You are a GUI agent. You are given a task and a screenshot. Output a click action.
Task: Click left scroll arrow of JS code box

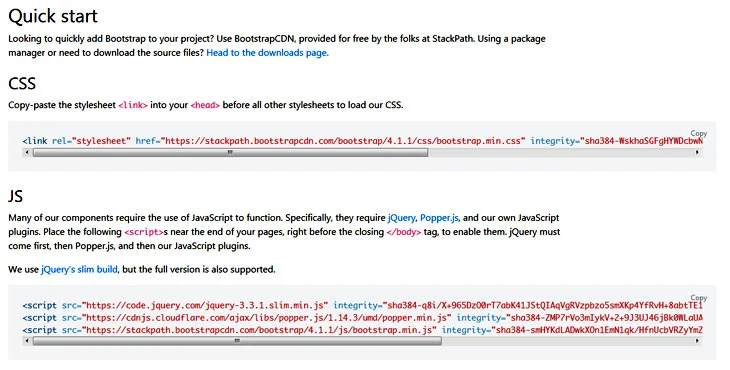coord(27,341)
